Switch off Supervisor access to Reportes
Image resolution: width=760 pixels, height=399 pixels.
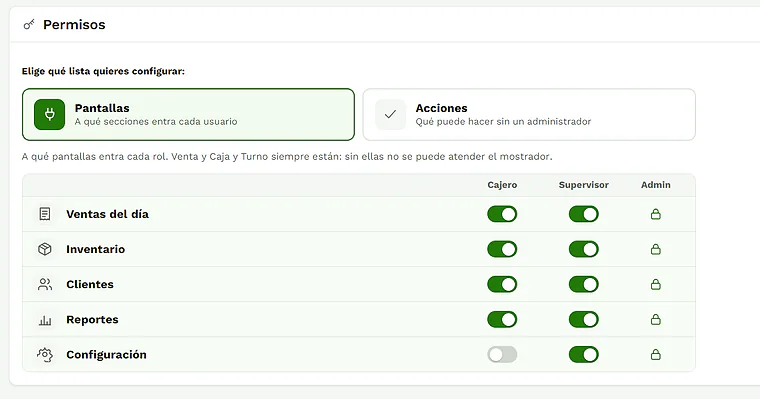click(584, 319)
